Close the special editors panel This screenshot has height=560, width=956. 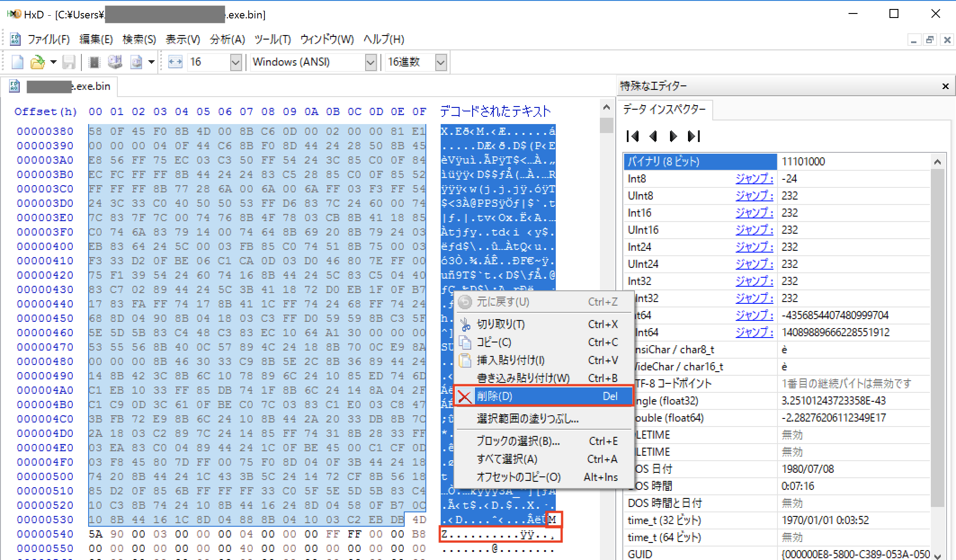point(945,86)
